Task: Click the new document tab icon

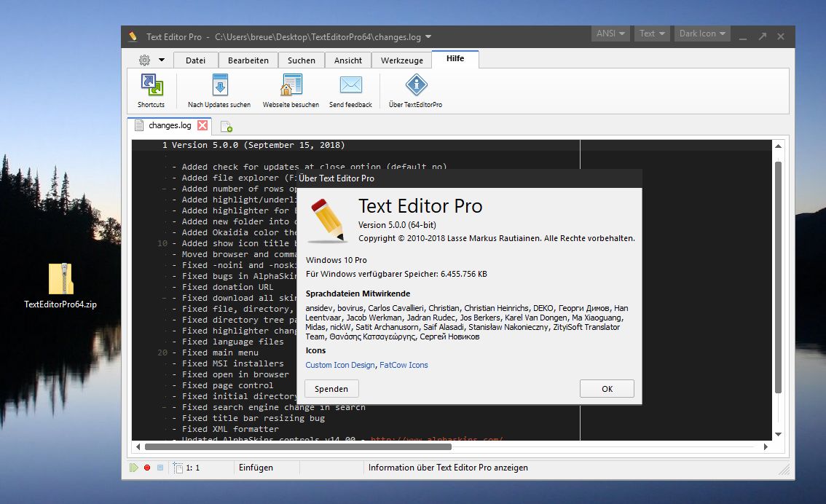Action: point(227,127)
